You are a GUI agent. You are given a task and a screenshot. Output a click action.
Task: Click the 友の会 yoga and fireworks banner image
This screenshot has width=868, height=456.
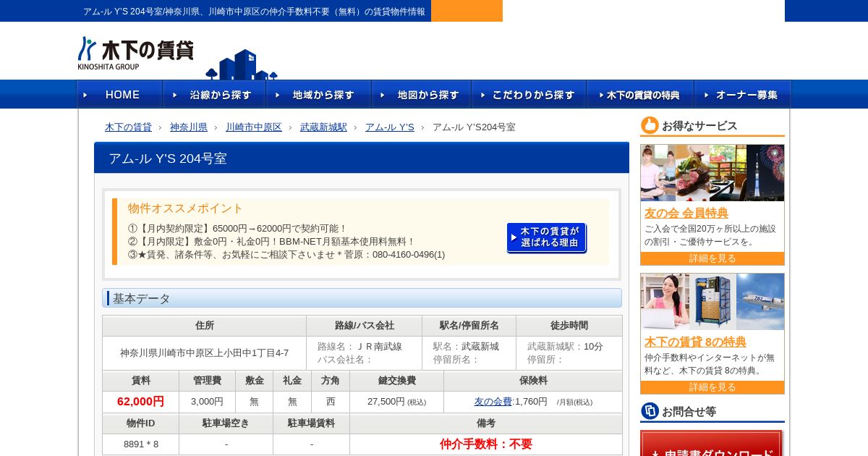tap(712, 173)
